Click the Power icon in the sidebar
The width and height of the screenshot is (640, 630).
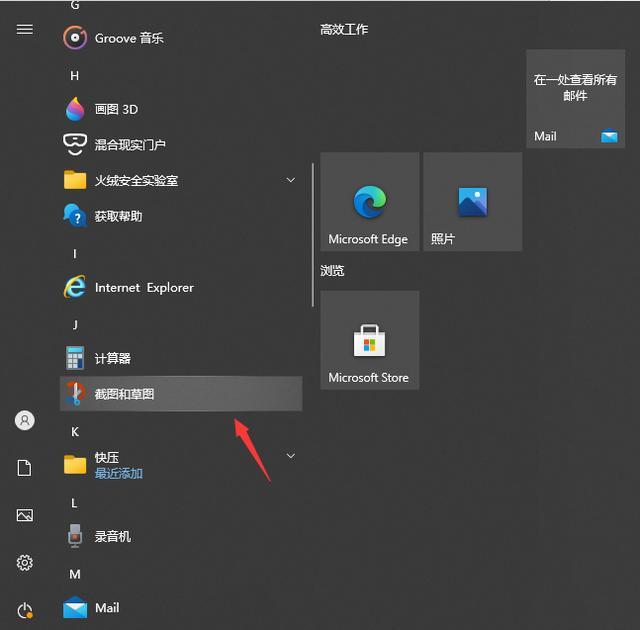(x=25, y=610)
